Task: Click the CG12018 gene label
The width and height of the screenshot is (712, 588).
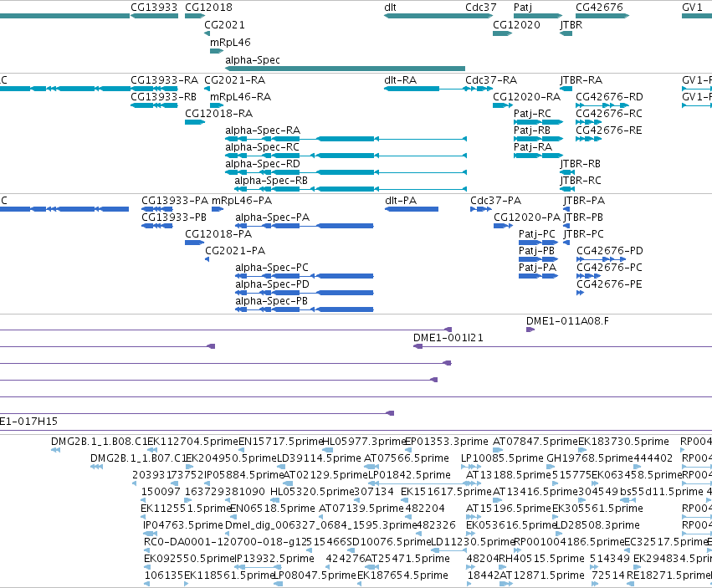Action: point(208,8)
